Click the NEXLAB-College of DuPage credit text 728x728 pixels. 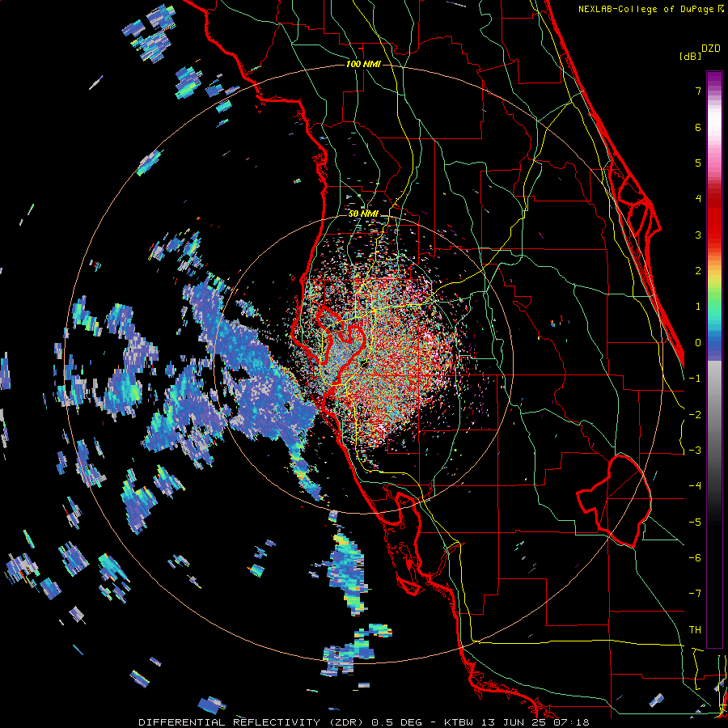646,9
